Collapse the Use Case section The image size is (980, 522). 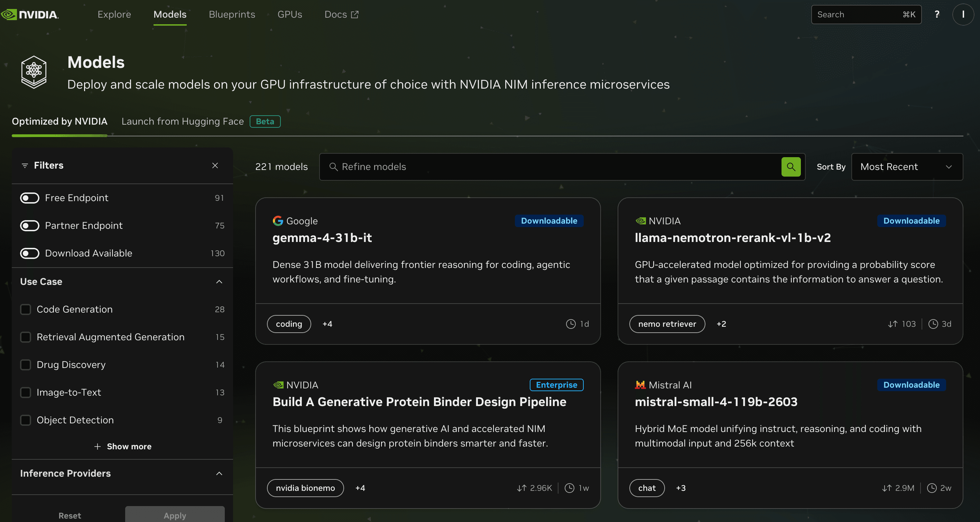coord(219,282)
